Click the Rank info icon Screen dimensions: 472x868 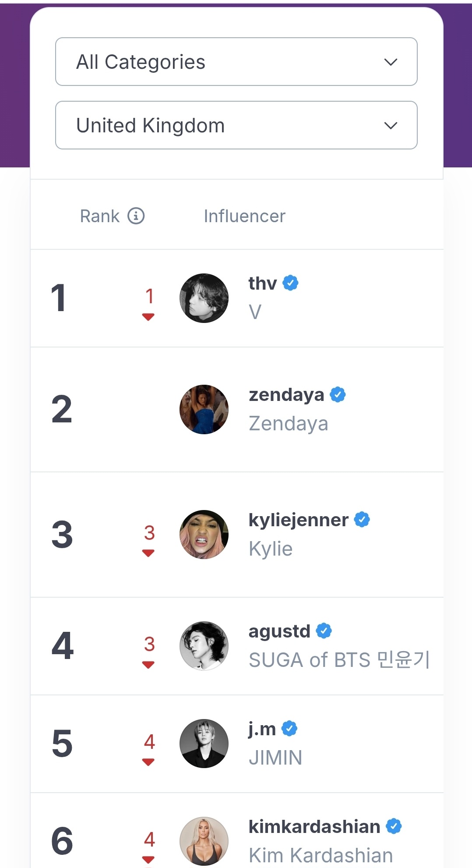136,216
